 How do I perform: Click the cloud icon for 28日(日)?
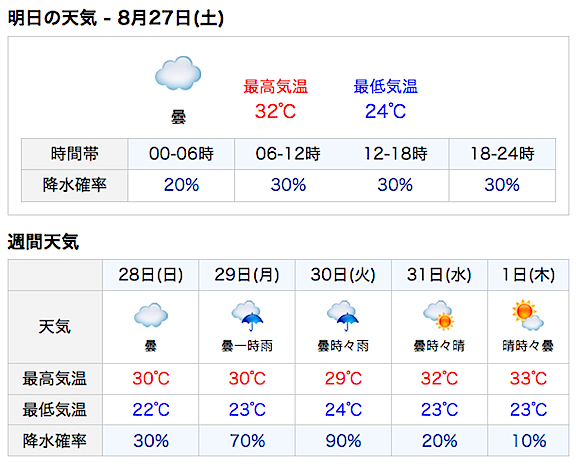pos(151,315)
